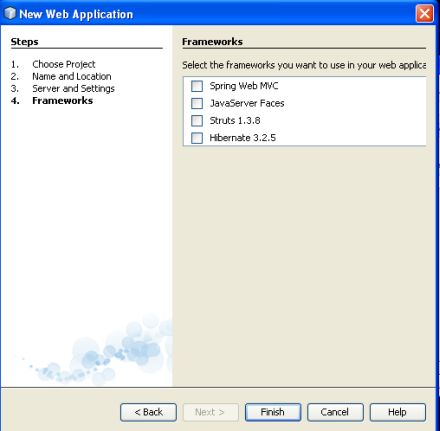Click the bold 'Frameworks' step in Steps list
Viewport: 440px width, 431px height.
pos(62,101)
